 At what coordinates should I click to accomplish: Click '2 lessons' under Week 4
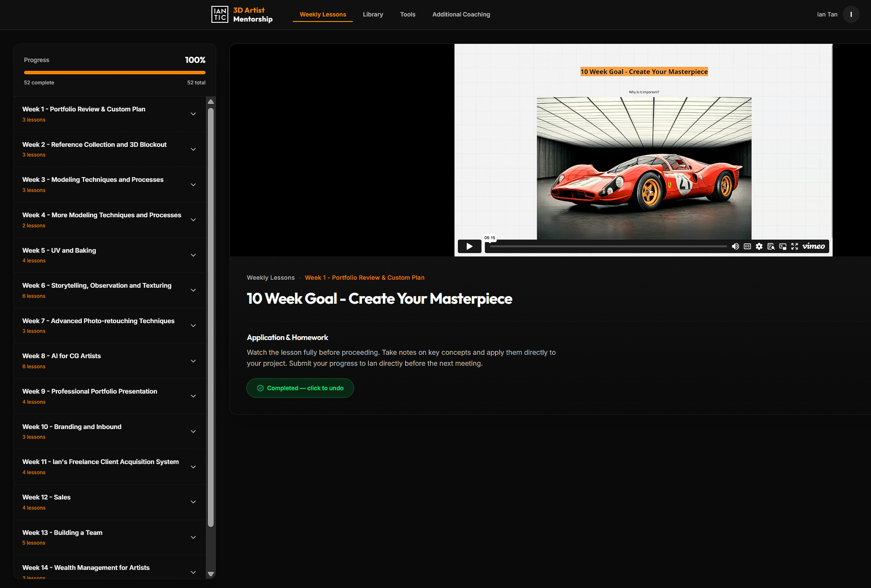pos(34,226)
